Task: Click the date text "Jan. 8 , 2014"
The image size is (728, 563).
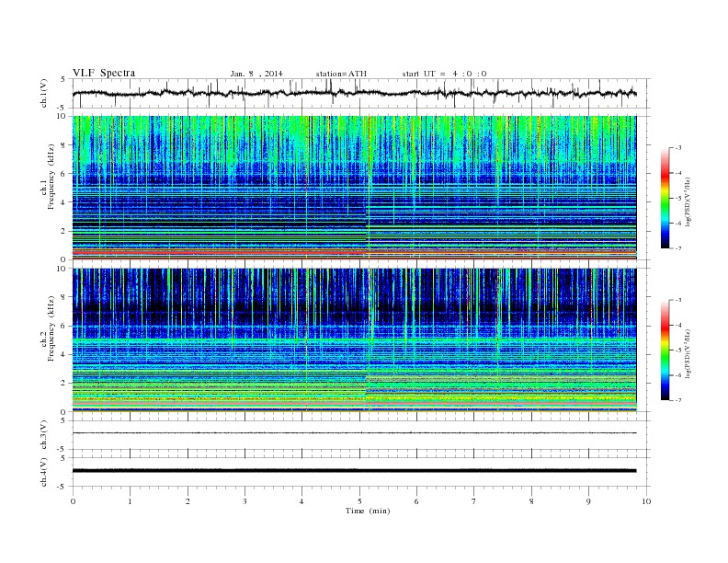Action: pyautogui.click(x=256, y=74)
